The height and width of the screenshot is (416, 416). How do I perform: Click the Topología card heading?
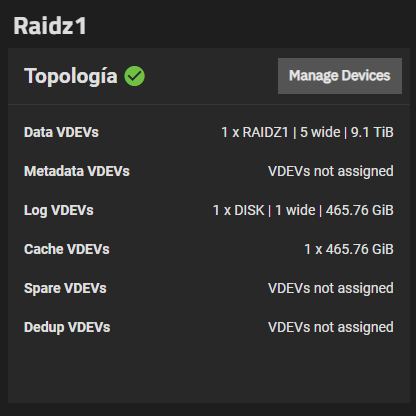(71, 76)
